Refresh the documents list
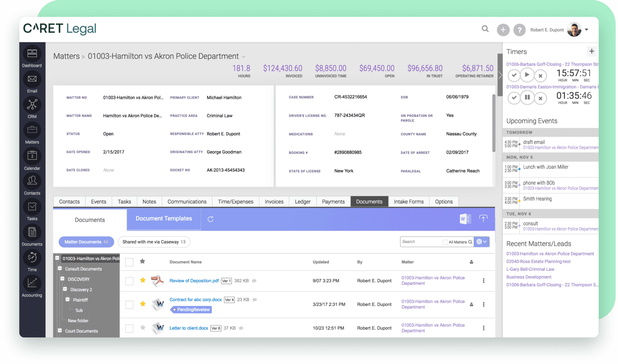This screenshot has width=618, height=364. [211, 219]
